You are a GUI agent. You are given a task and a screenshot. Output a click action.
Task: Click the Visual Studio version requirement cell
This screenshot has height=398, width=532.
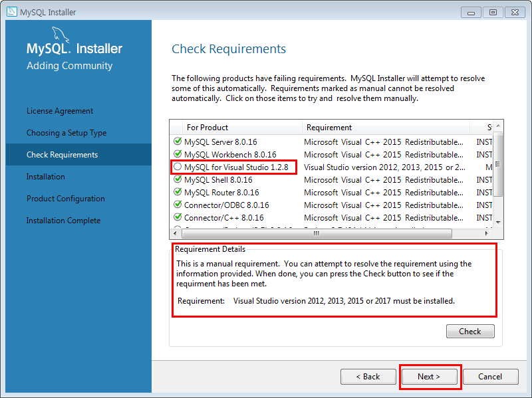[x=384, y=167]
